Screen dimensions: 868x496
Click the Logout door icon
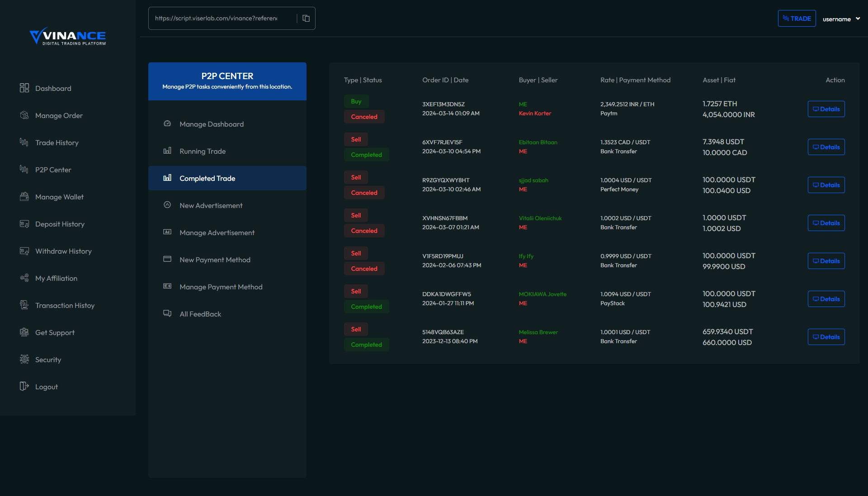24,387
